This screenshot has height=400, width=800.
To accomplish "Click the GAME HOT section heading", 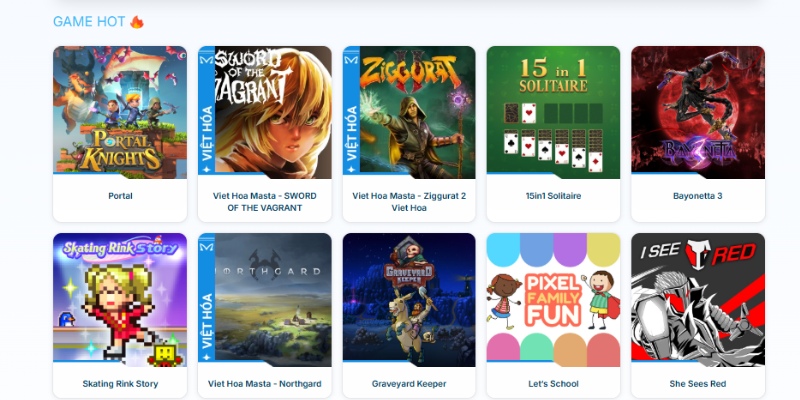I will click(x=89, y=21).
